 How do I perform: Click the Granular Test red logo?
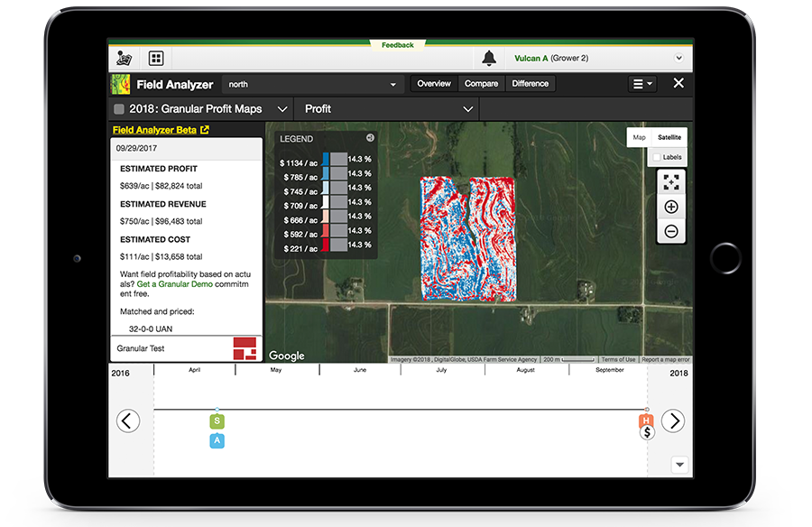click(x=245, y=348)
